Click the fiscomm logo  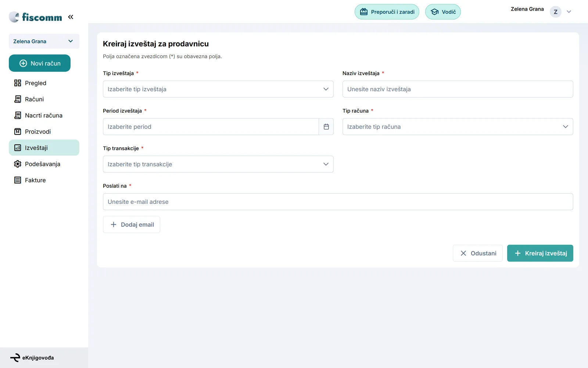coord(35,17)
